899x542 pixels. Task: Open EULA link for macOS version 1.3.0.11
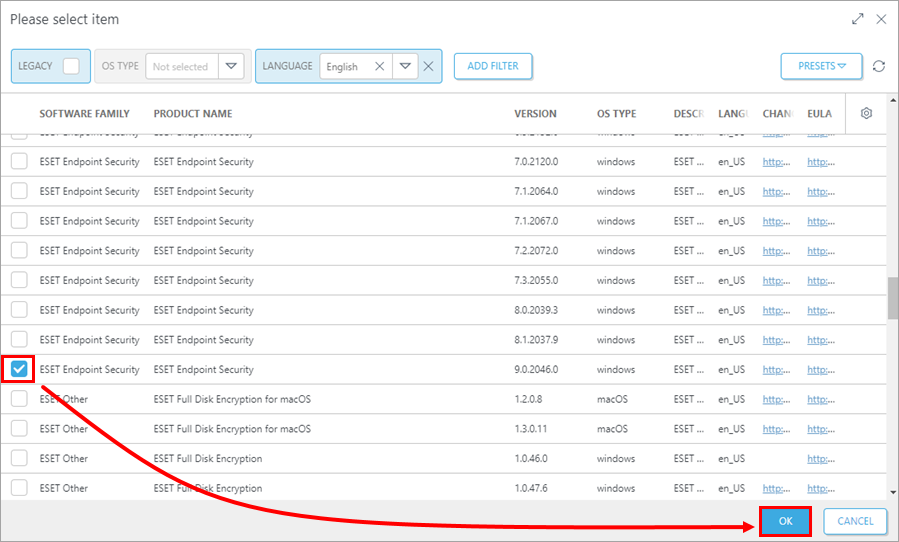tap(821, 429)
